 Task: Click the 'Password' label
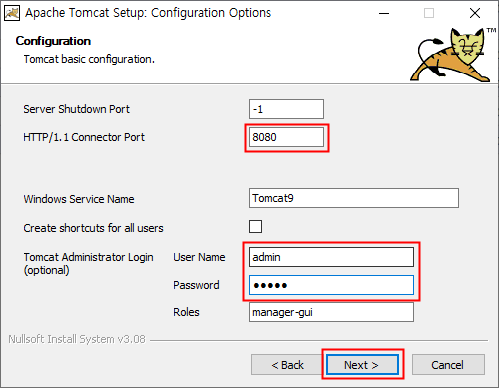196,285
